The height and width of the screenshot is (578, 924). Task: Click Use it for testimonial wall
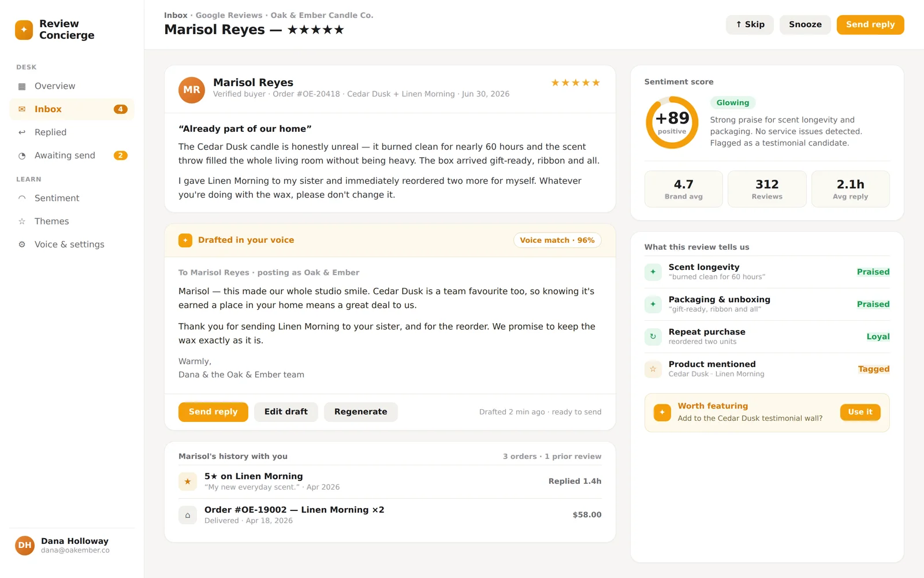860,412
